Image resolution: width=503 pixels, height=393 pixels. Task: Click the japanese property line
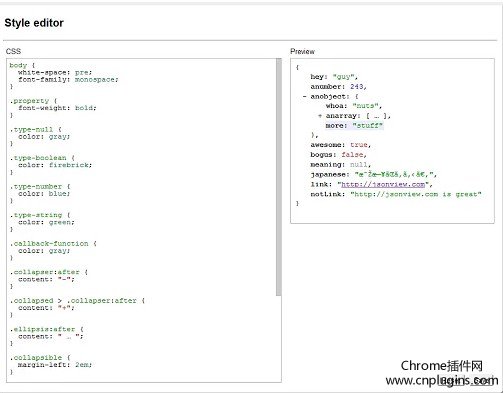373,174
